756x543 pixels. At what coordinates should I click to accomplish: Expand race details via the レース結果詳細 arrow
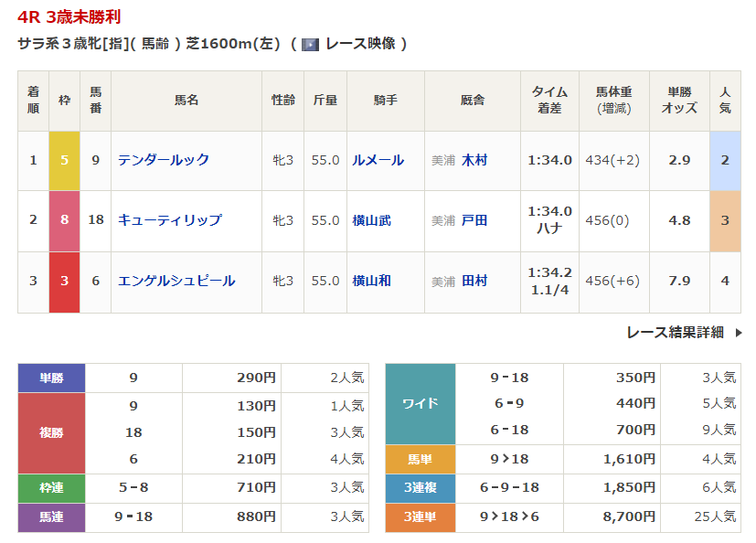pyautogui.click(x=738, y=333)
